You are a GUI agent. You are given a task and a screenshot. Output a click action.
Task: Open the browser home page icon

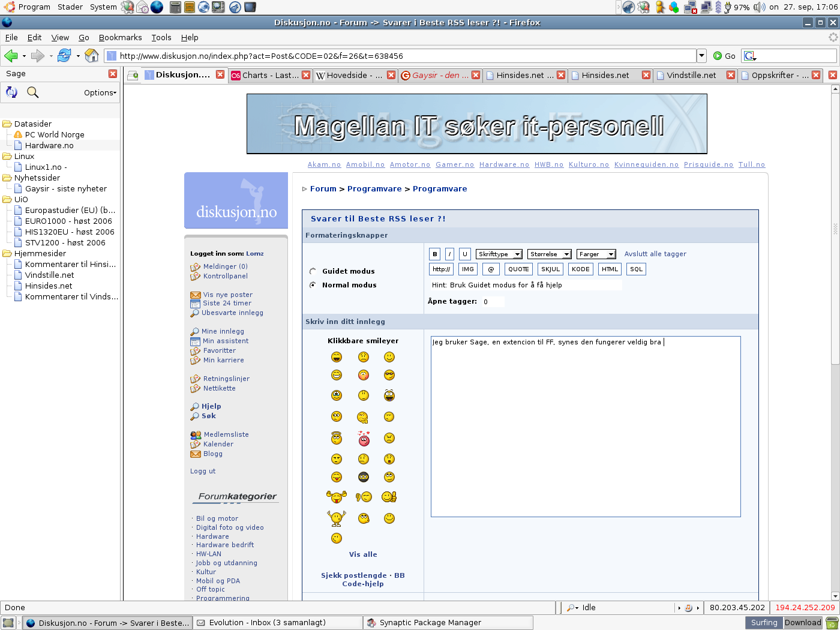(92, 56)
